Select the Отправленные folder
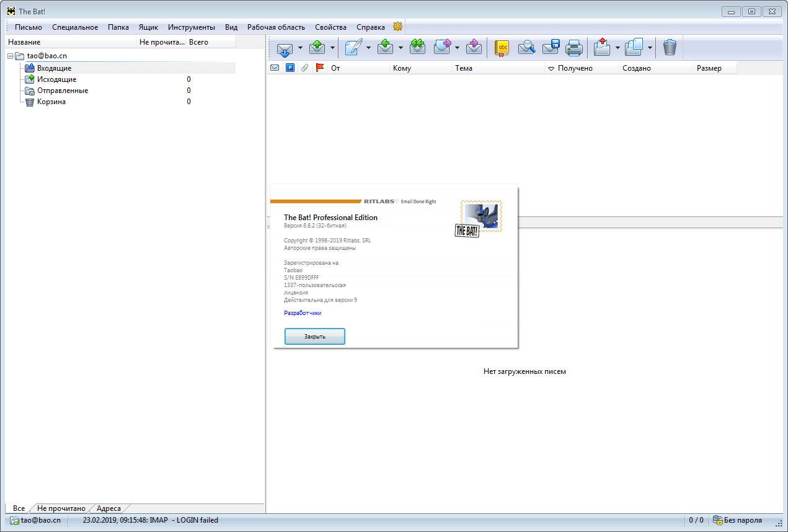 point(63,91)
